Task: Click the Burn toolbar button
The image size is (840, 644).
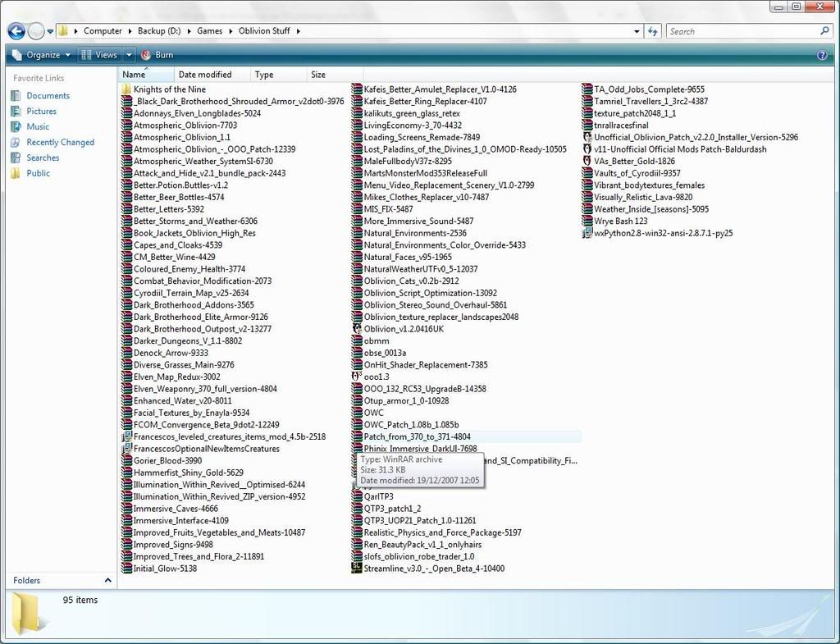Action: click(x=157, y=55)
